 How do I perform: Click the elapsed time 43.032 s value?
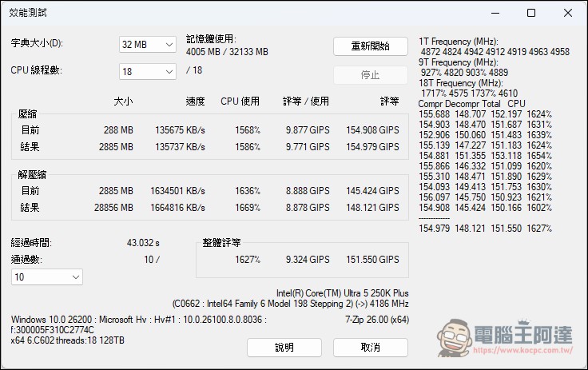(143, 243)
